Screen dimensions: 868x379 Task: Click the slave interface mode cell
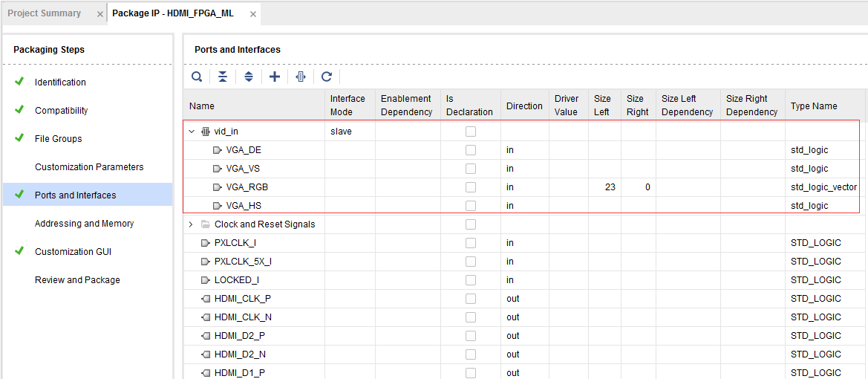[x=341, y=132]
